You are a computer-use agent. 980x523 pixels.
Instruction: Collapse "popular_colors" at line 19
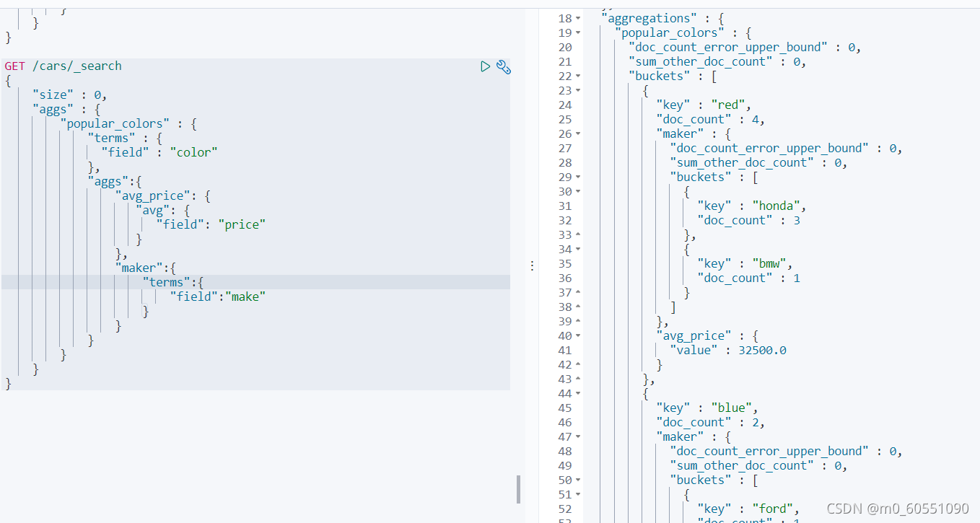579,32
